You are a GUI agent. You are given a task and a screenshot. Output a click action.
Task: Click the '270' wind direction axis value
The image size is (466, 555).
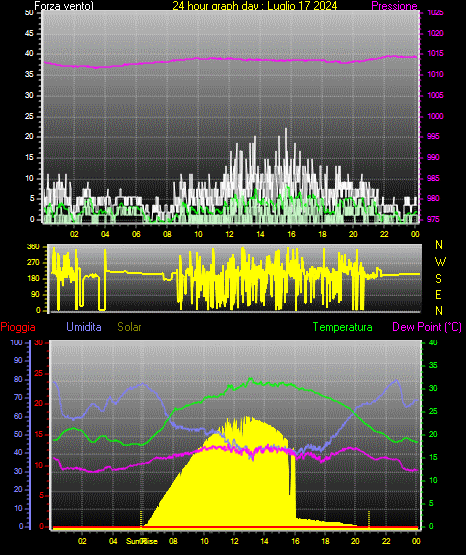click(33, 263)
